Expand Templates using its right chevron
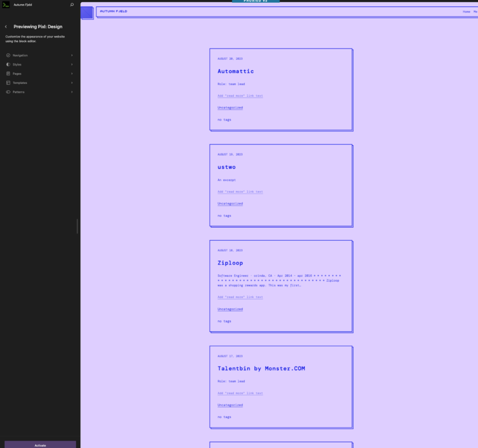The image size is (478, 448). pyautogui.click(x=71, y=83)
